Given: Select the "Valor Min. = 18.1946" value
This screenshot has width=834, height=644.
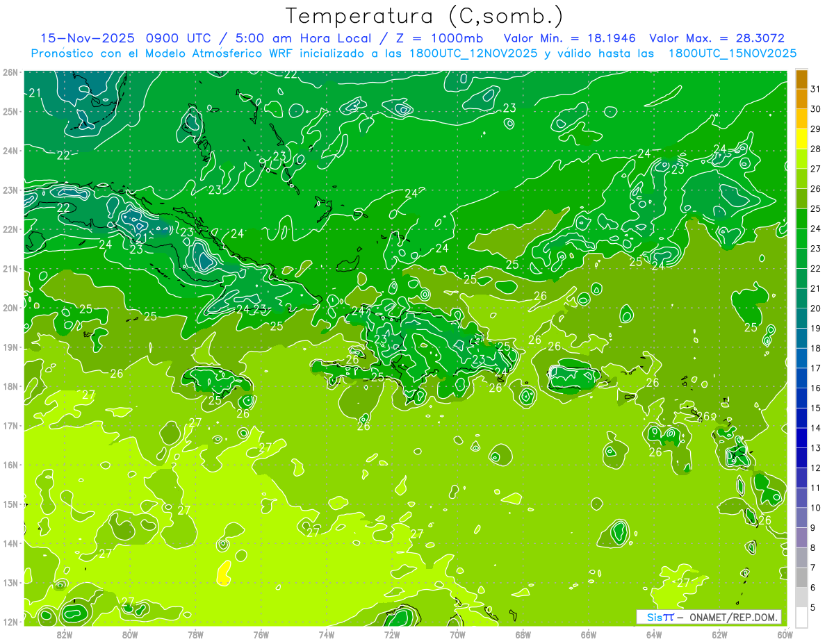Looking at the screenshot, I should point(569,38).
